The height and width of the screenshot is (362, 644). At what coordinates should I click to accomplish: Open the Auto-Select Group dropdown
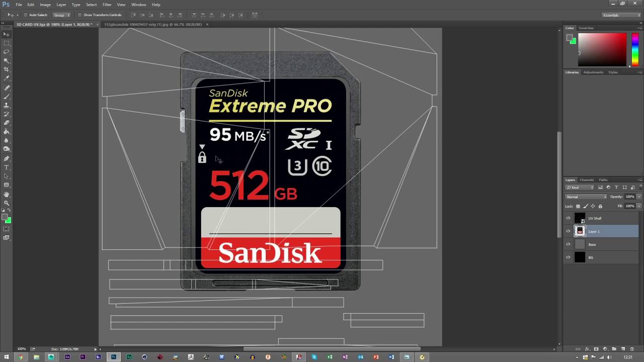point(62,15)
